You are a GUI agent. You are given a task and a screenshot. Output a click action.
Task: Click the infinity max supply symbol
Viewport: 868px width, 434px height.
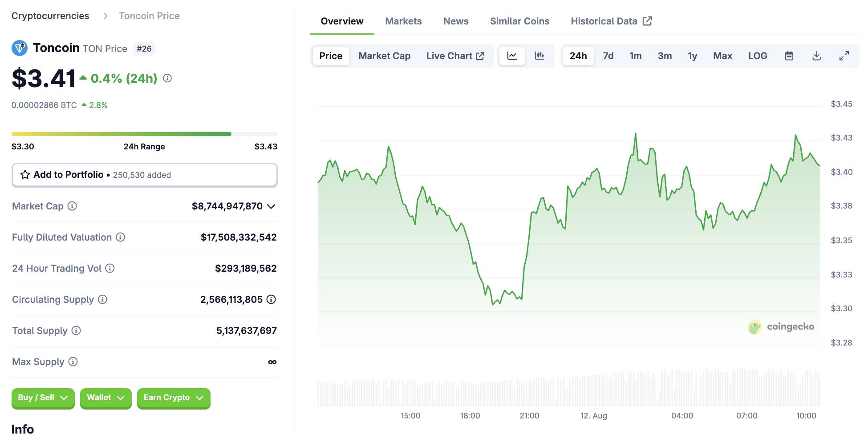coord(272,362)
